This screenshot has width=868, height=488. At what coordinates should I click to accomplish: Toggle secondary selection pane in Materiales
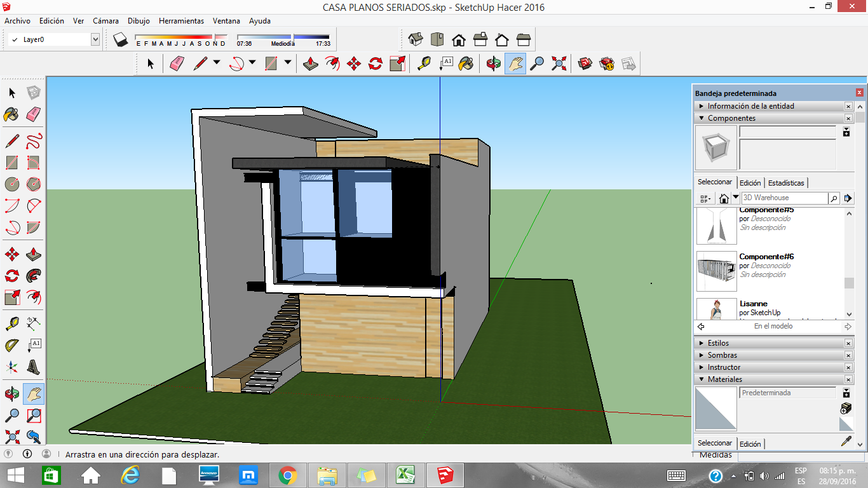pos(846,393)
